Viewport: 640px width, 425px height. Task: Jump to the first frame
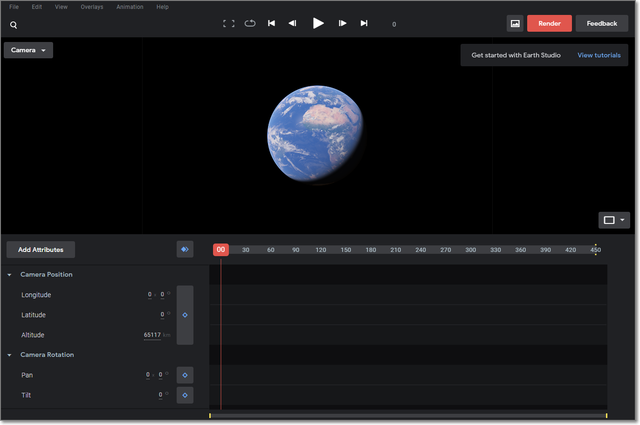(271, 23)
